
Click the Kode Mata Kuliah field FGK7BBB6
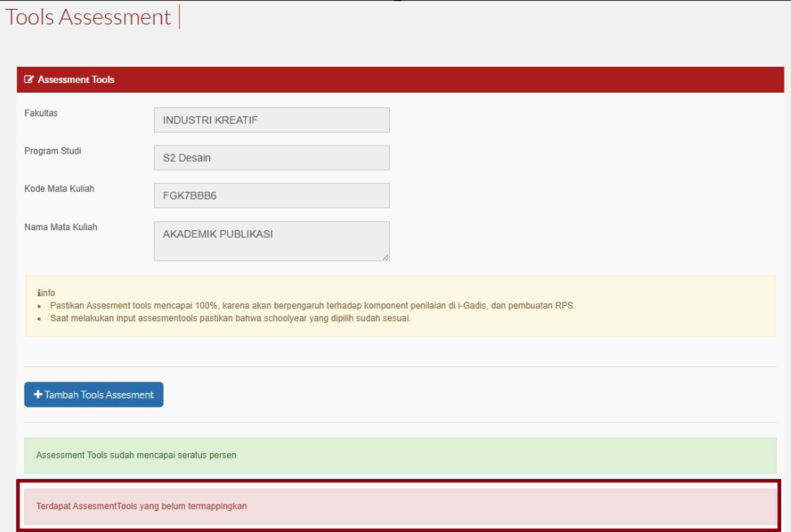[x=271, y=195]
